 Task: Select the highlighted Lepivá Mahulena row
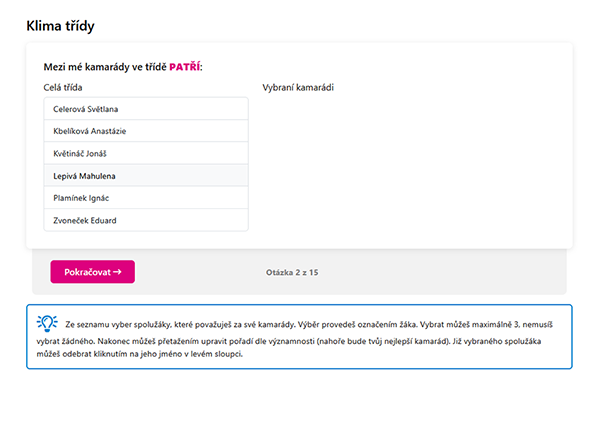[x=146, y=176]
